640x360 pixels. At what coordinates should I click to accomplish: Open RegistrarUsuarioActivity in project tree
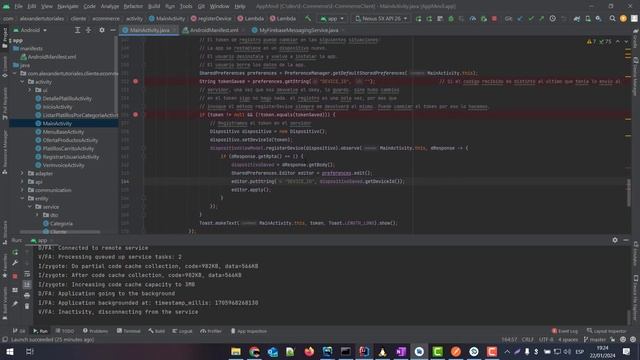click(x=71, y=157)
